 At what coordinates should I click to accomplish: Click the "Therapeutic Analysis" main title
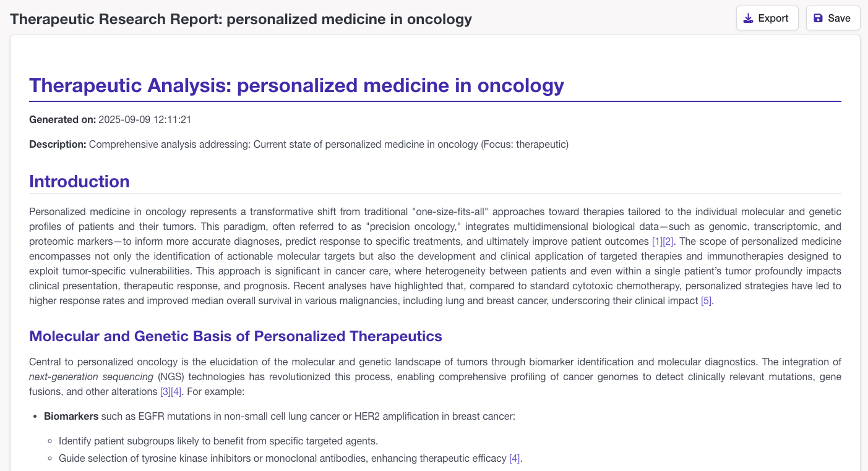[x=296, y=85]
